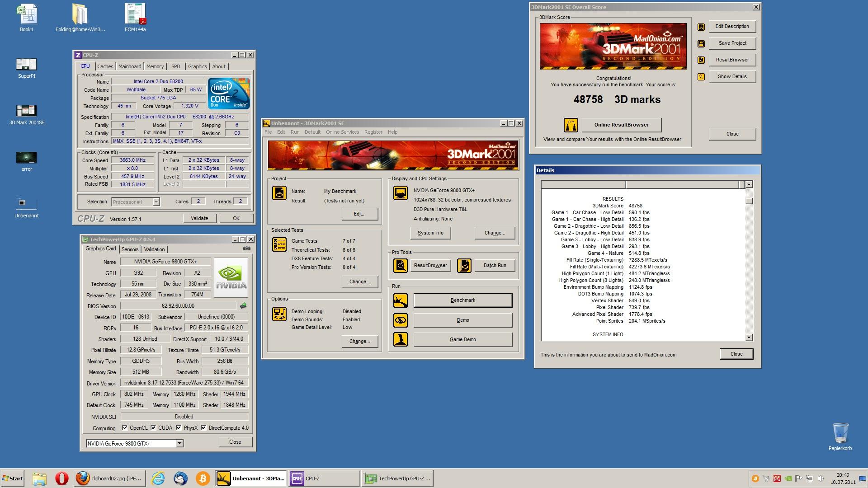Open the Windows Start button

tap(12, 479)
